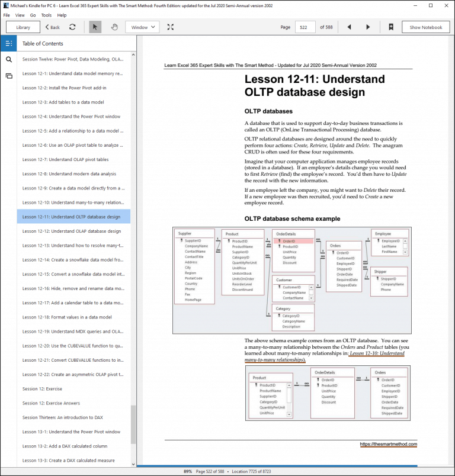455x476 pixels.
Task: Go to the next page arrow
Action: pyautogui.click(x=368, y=27)
